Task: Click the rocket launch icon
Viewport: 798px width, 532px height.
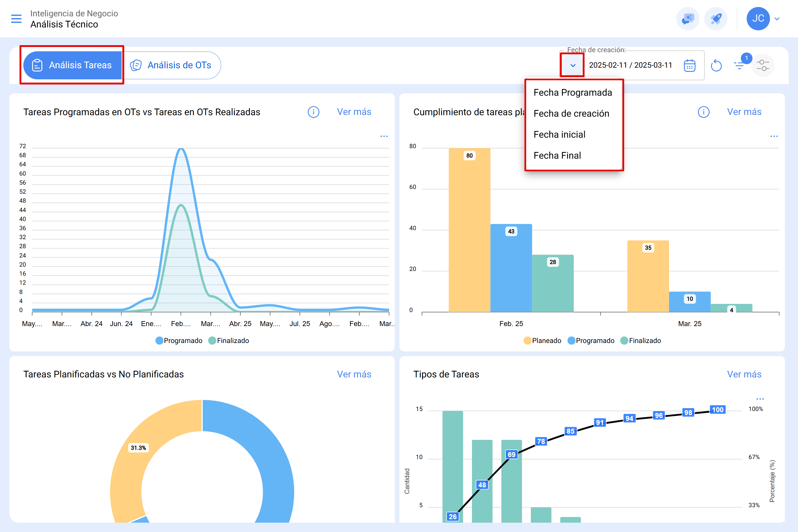Action: tap(716, 19)
